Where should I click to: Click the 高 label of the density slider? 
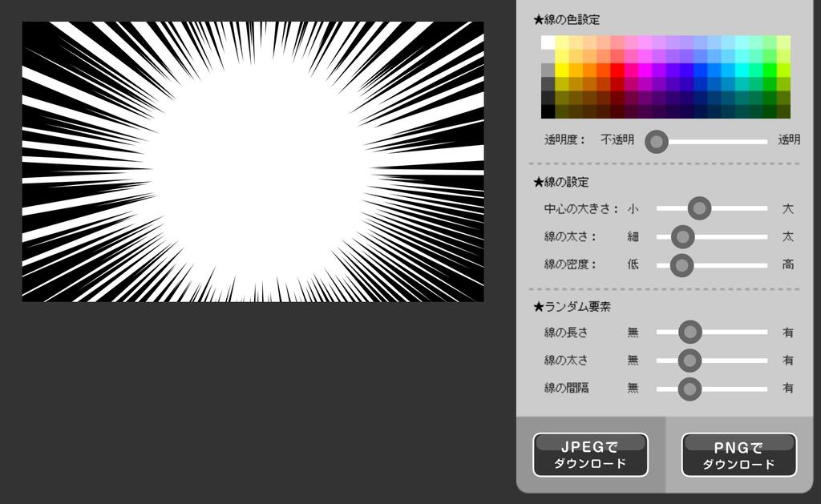pyautogui.click(x=788, y=264)
